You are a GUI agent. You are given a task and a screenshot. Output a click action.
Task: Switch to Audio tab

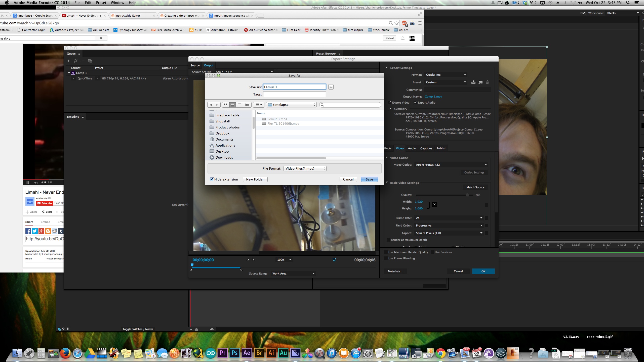point(412,148)
